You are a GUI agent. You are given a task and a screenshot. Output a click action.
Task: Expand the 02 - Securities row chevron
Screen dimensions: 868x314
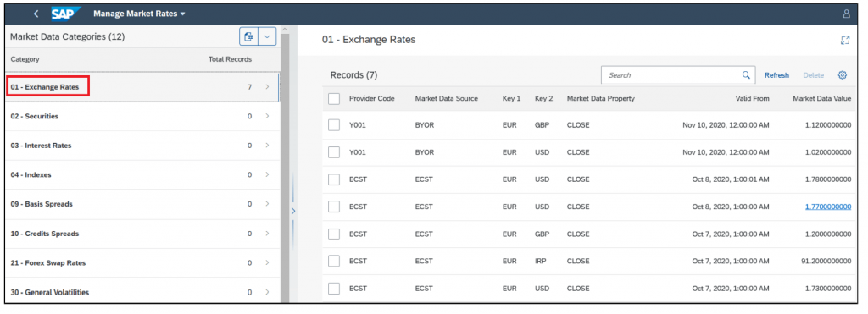[267, 116]
